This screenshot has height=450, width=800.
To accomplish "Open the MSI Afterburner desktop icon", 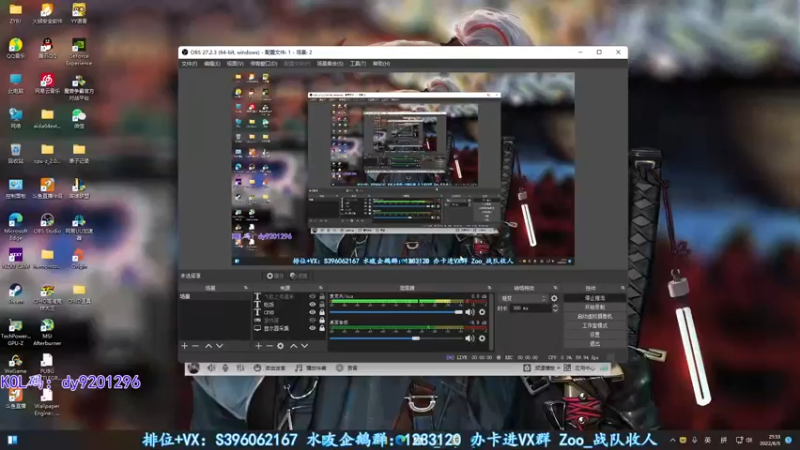I will click(x=47, y=332).
